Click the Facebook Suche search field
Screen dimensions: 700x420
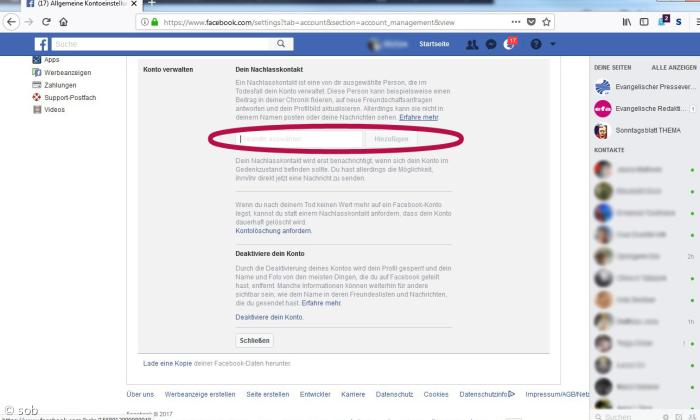click(x=163, y=44)
